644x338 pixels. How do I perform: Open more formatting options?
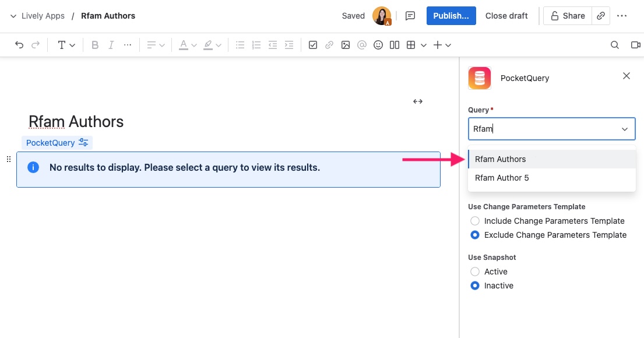click(127, 45)
